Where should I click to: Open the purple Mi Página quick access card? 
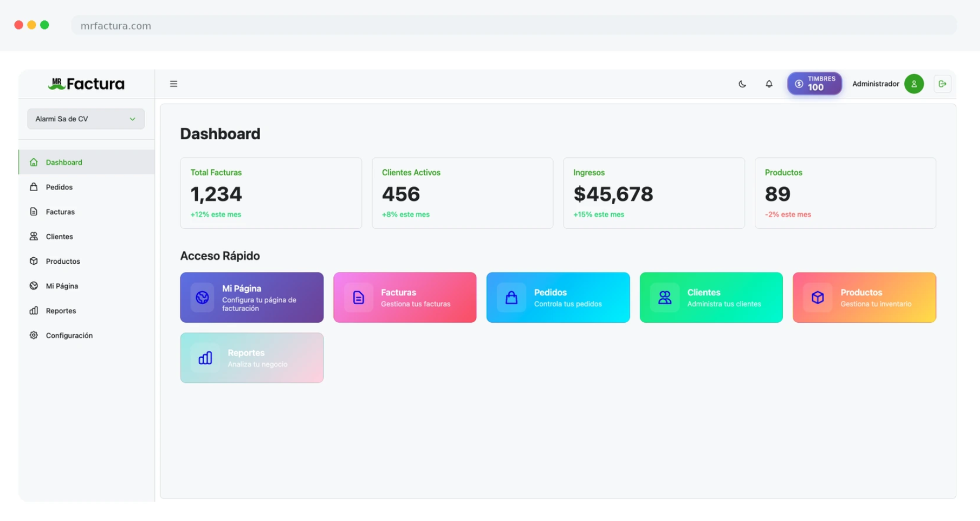[x=252, y=298]
